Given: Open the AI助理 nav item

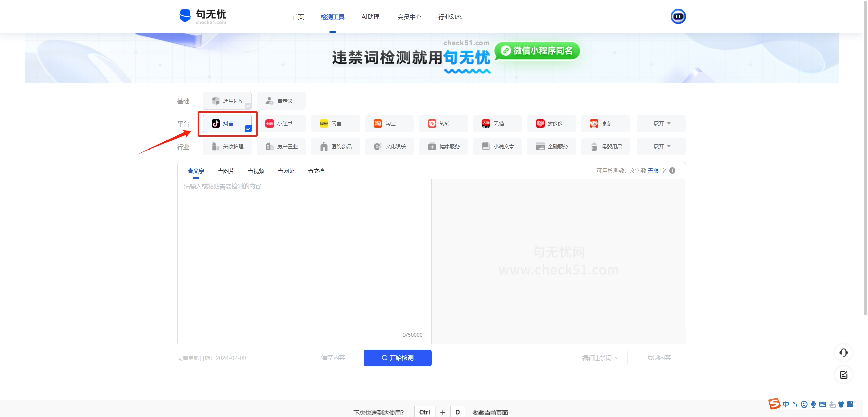Looking at the screenshot, I should 371,17.
